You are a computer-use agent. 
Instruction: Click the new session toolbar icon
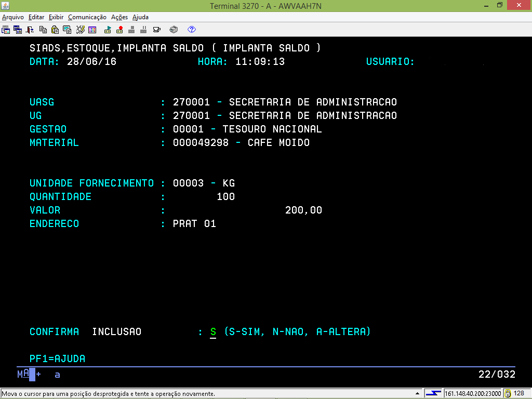[x=6, y=30]
